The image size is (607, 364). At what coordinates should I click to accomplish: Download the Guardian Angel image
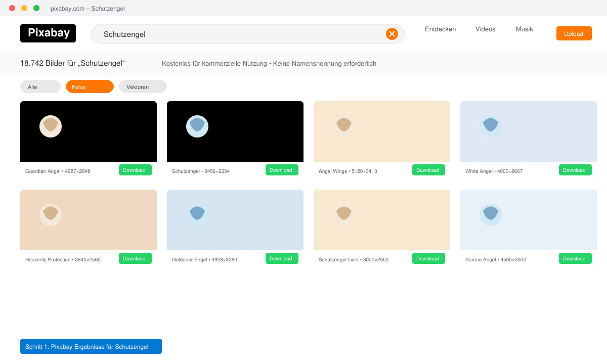click(x=135, y=170)
